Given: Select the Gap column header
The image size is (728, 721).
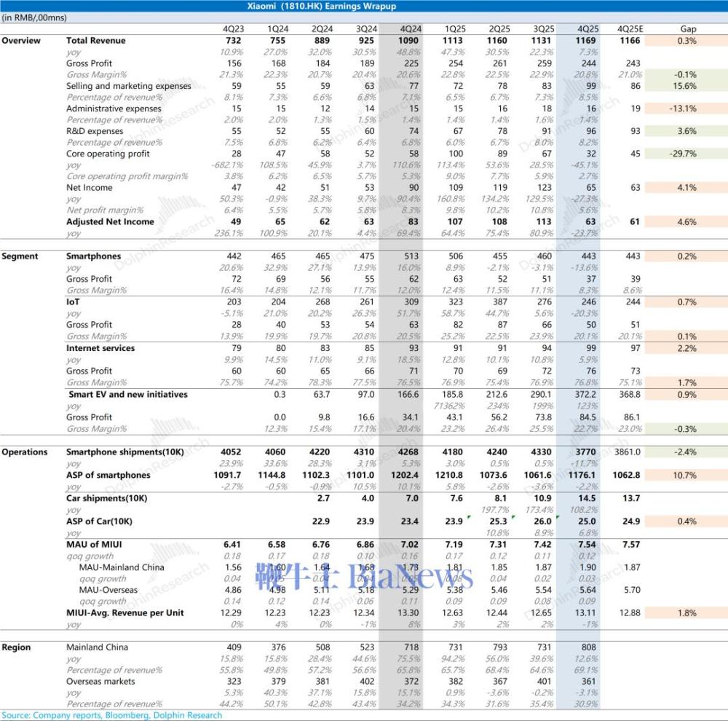Looking at the screenshot, I should click(x=687, y=29).
